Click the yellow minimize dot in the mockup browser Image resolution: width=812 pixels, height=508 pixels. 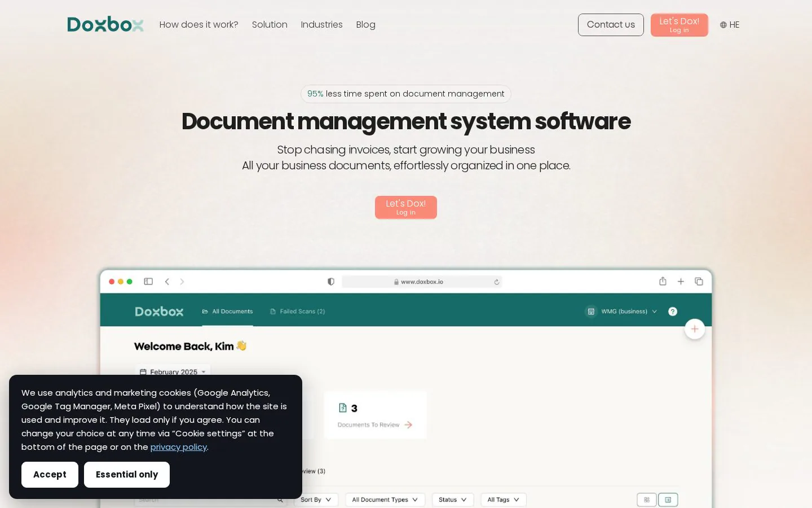(121, 282)
